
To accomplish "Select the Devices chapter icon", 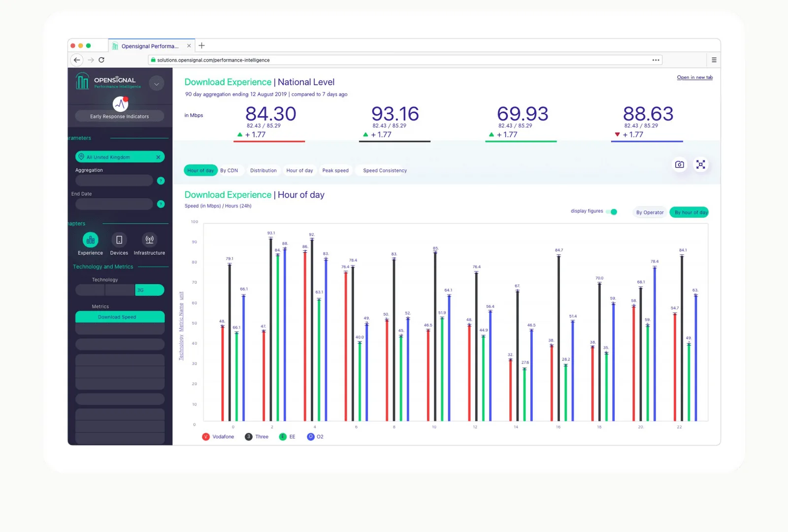I will pyautogui.click(x=119, y=240).
